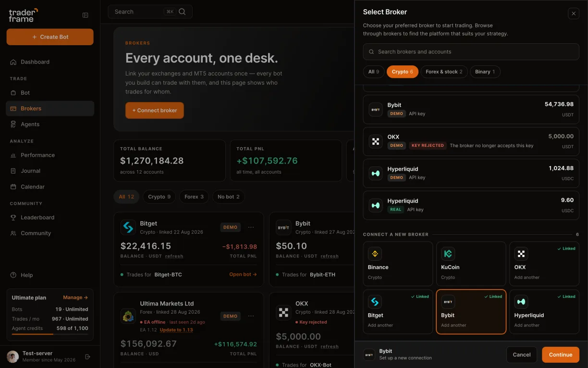Select the Crypto 6 tab in Select Broker
The image size is (588, 368).
click(402, 72)
